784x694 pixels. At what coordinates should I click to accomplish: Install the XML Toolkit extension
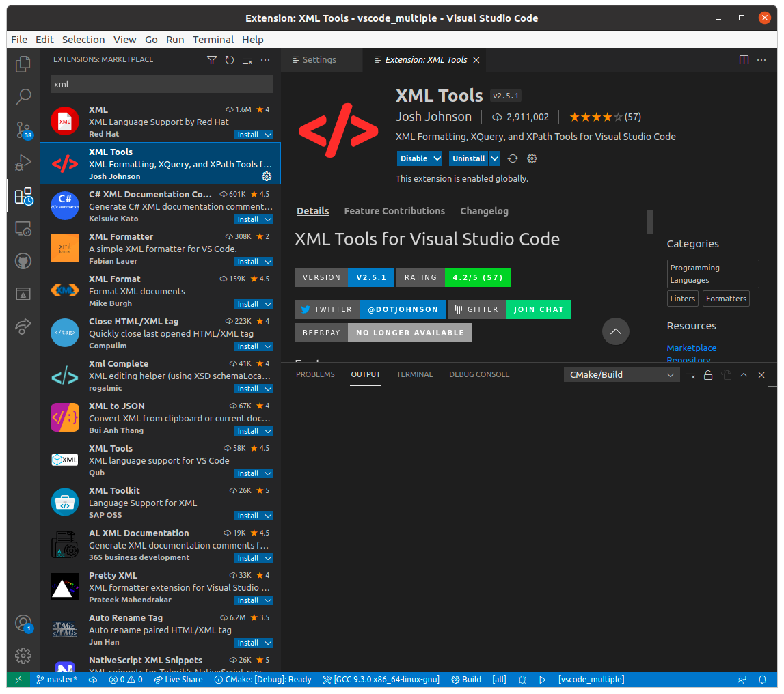pyautogui.click(x=248, y=516)
